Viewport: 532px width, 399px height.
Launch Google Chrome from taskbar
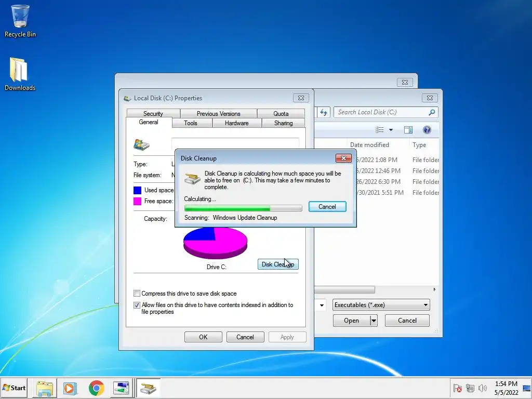[96, 388]
